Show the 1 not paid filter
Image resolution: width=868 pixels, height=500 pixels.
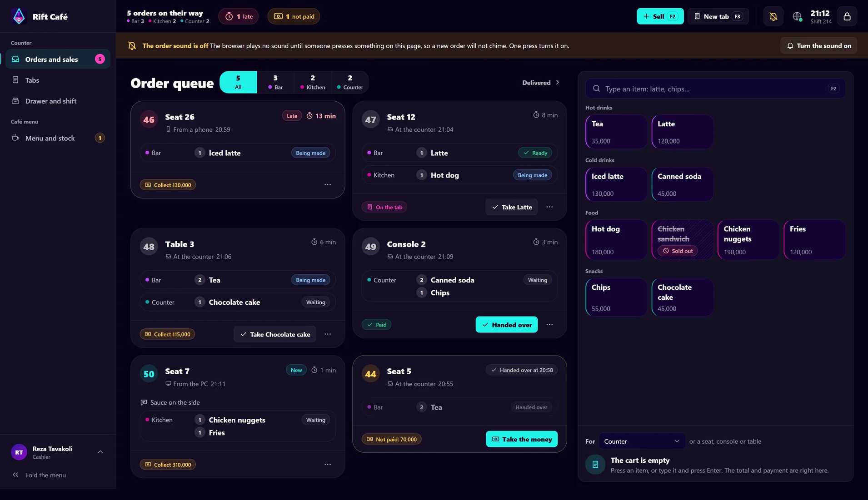[294, 16]
